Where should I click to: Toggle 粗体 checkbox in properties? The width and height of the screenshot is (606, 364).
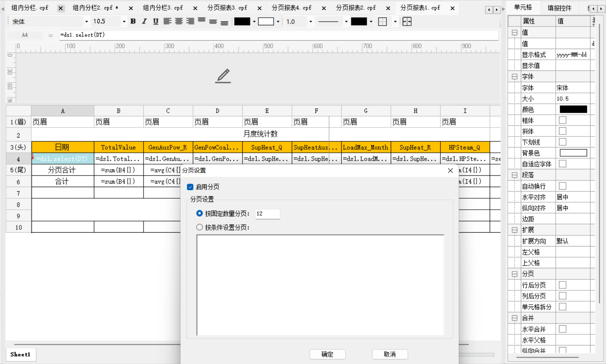(562, 120)
